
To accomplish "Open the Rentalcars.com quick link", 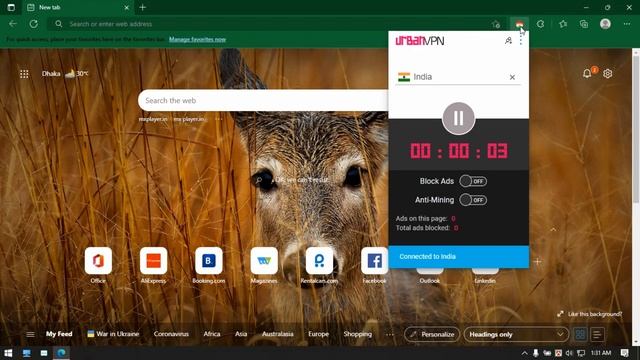I will pyautogui.click(x=319, y=265).
